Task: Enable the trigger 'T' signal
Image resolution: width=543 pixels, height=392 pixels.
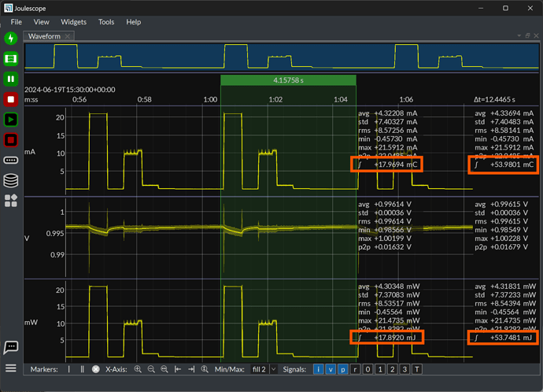Action: tap(417, 369)
